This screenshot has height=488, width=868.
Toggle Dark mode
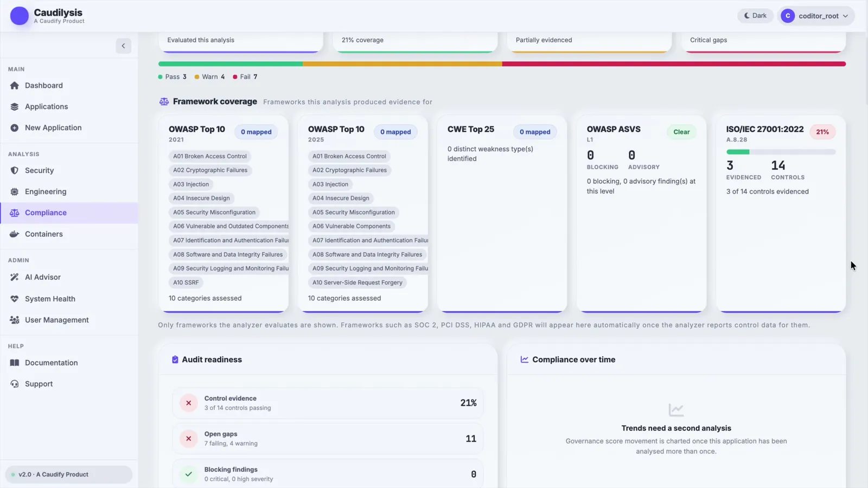coord(755,16)
